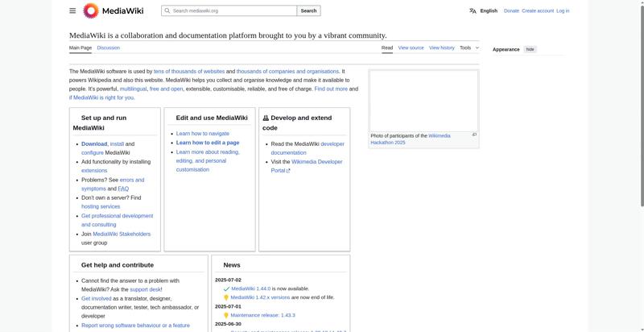Click the install link
The image size is (644, 332).
pyautogui.click(x=117, y=144)
